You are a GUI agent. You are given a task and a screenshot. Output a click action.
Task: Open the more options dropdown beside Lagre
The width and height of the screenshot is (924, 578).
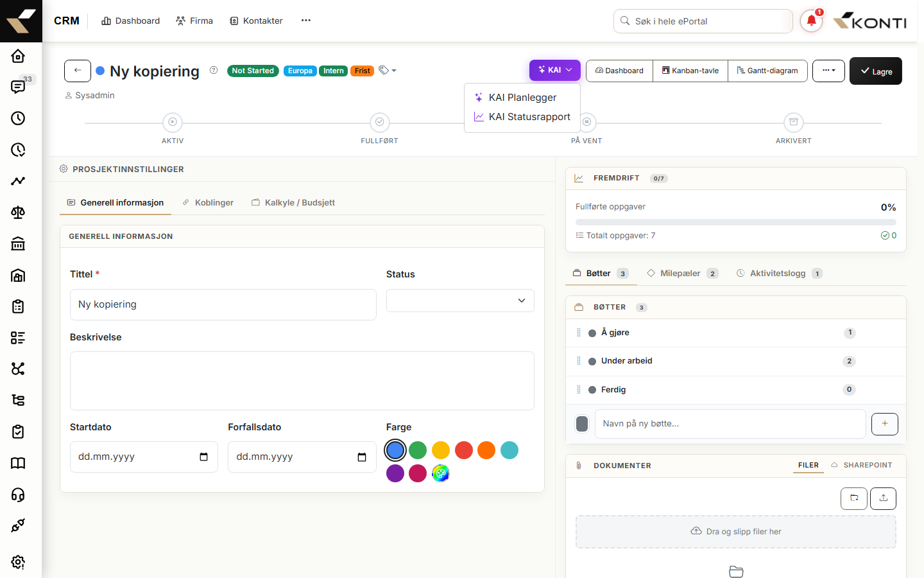[828, 71]
